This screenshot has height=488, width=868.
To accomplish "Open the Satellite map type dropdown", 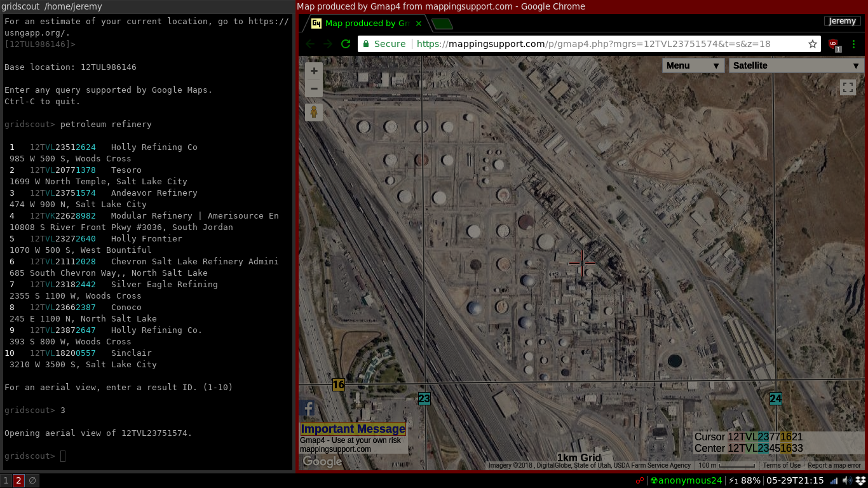I will coord(796,65).
